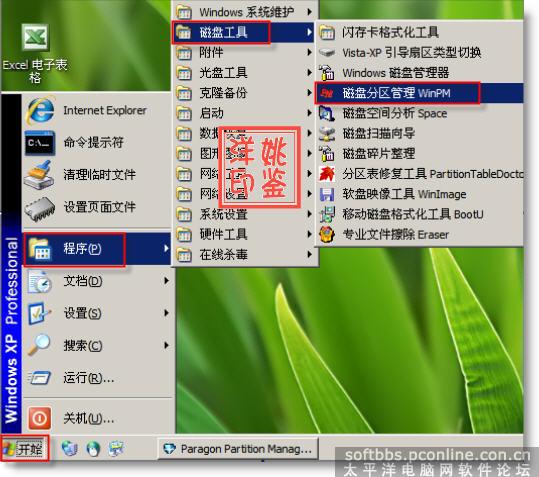Click the Internet Explorer icon in Start menu
The width and height of the screenshot is (539, 477).
coord(40,110)
